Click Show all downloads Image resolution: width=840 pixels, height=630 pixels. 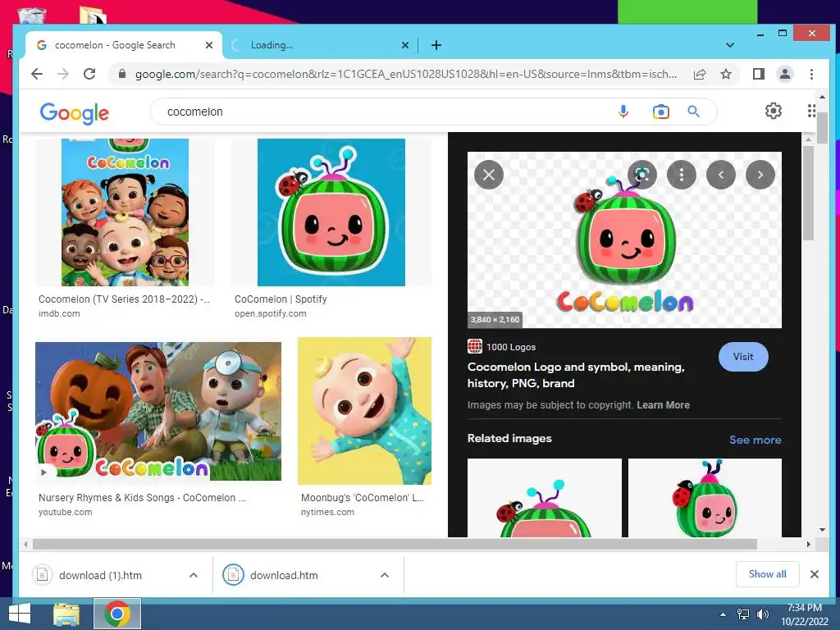pyautogui.click(x=767, y=574)
